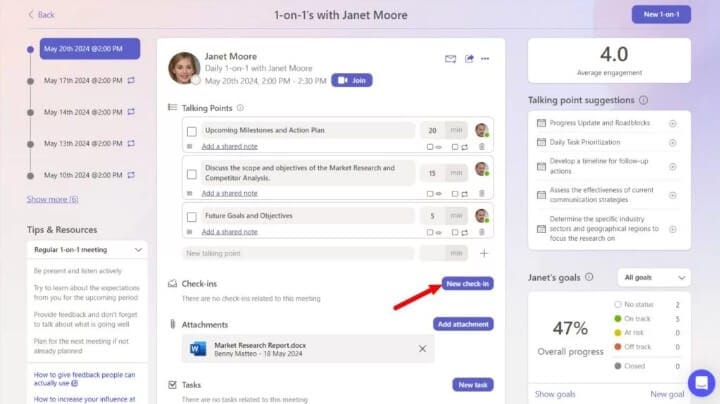Expand the Regular 1-on-1 meeting dropdown
The image size is (720, 404).
coord(88,250)
